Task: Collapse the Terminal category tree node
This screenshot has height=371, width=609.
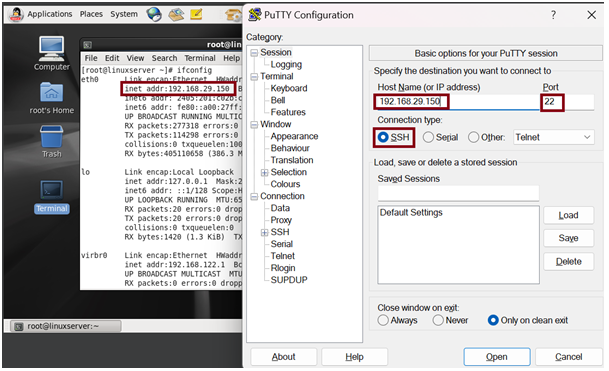Action: [254, 77]
